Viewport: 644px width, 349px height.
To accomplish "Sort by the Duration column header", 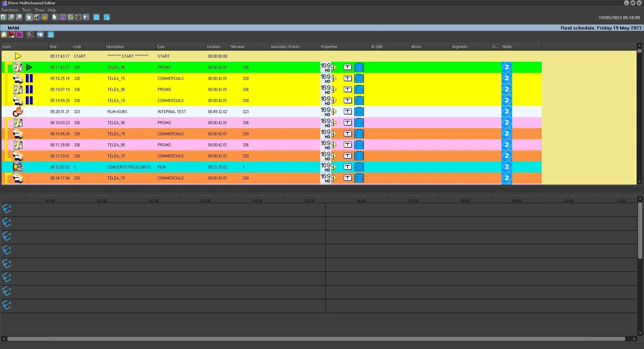I will 214,47.
